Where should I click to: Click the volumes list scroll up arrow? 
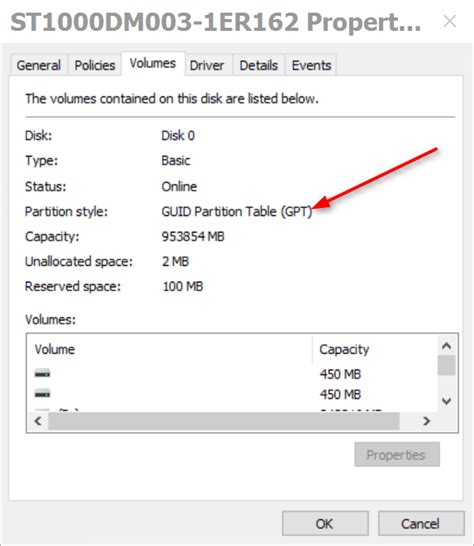(x=446, y=346)
